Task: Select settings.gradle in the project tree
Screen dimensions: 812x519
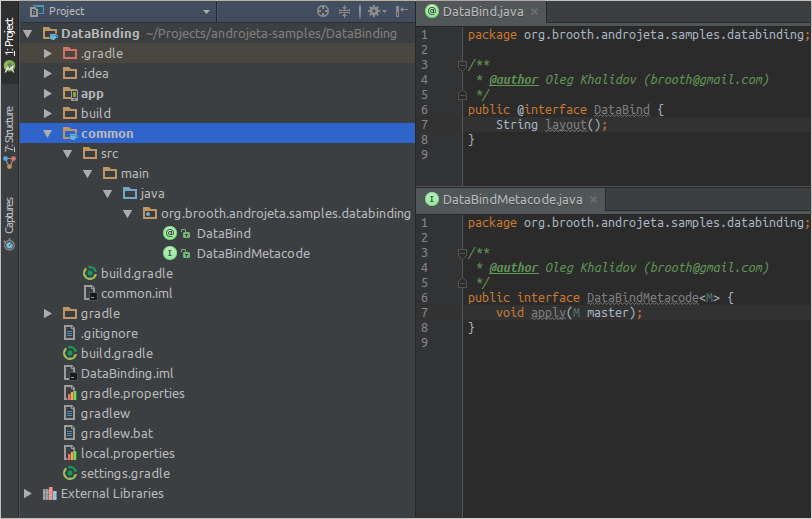Action: click(125, 473)
